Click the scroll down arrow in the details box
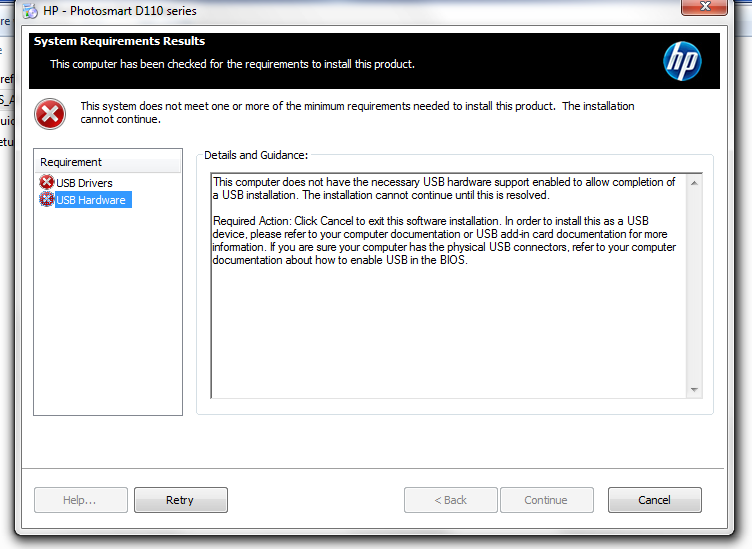The image size is (752, 549). coord(694,389)
